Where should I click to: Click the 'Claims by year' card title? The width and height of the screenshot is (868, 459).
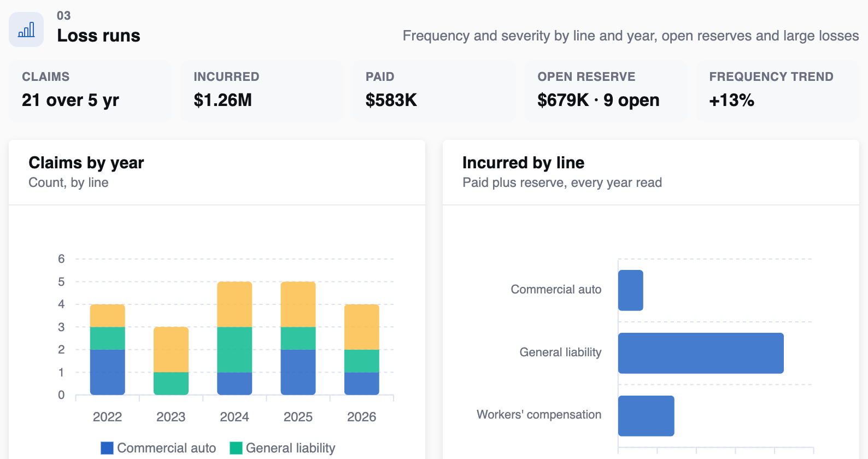(x=86, y=163)
